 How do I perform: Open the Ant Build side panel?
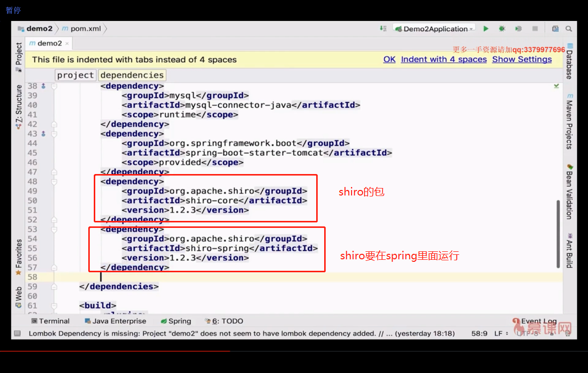(570, 250)
